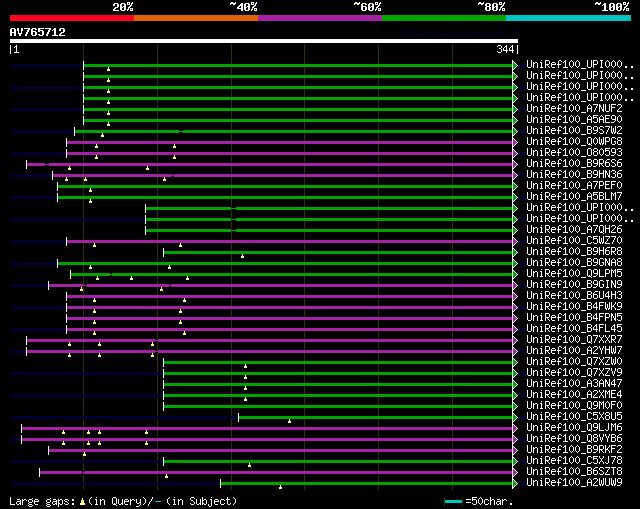Click the cyan 50char scale bar
Screen dimensions: 640x509
click(x=454, y=500)
